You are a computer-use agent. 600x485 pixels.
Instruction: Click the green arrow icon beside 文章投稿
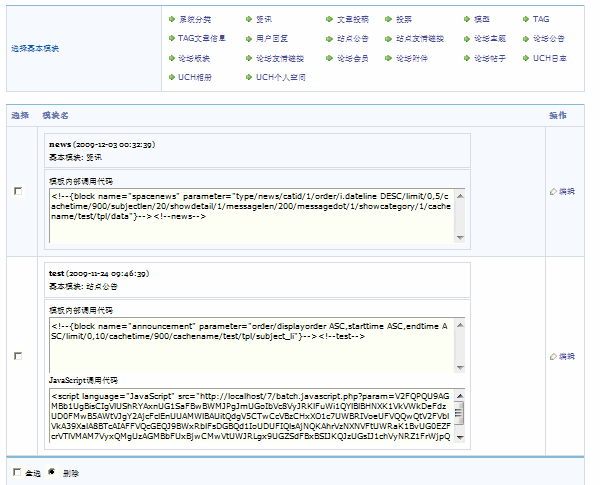pos(329,19)
